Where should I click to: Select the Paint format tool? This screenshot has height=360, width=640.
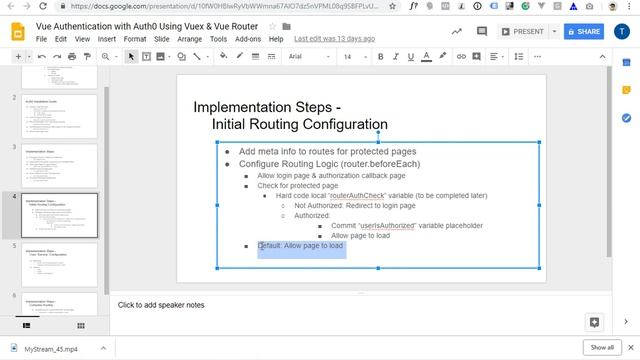[x=87, y=57]
